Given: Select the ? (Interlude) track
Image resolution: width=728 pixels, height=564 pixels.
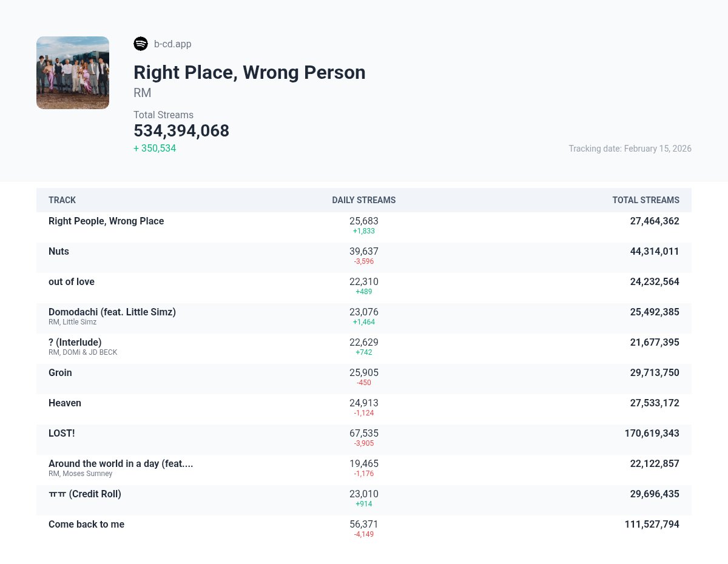Looking at the screenshot, I should click(x=75, y=343).
